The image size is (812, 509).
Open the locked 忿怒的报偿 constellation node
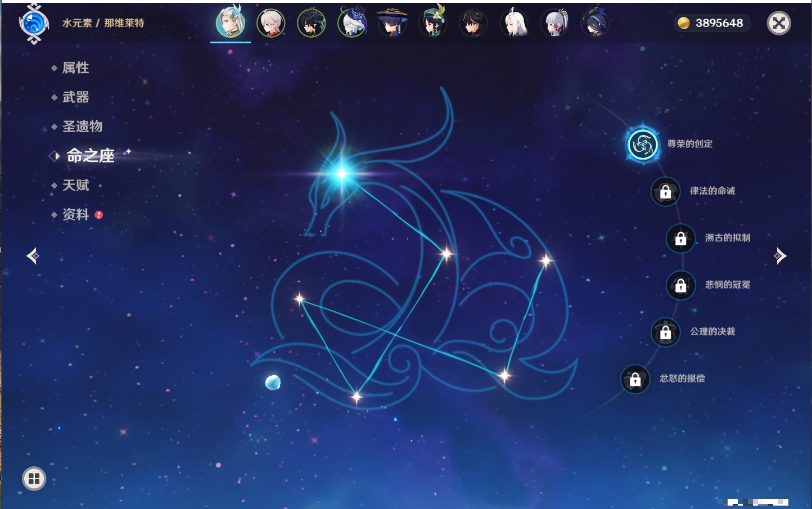[635, 380]
